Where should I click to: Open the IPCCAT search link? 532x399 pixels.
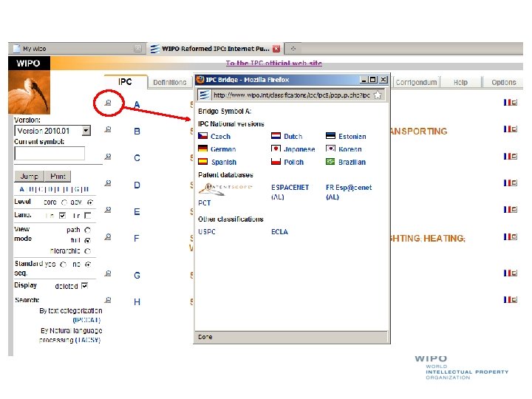click(87, 320)
